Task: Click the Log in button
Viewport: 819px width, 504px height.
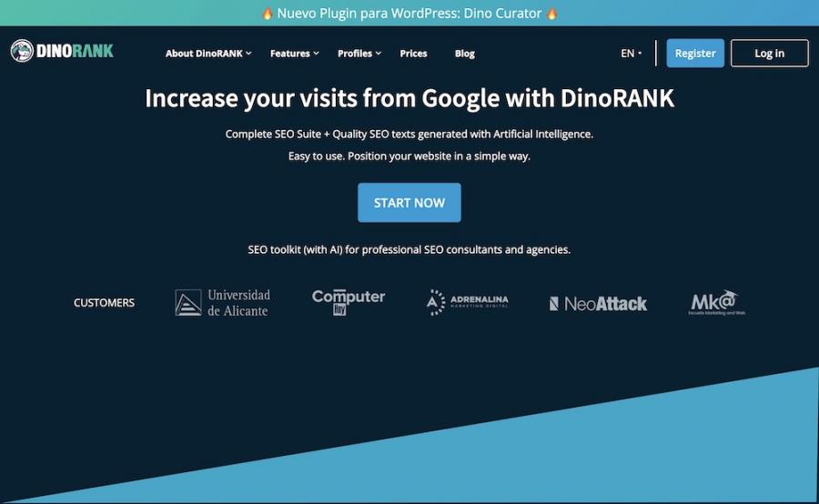Action: 769,54
